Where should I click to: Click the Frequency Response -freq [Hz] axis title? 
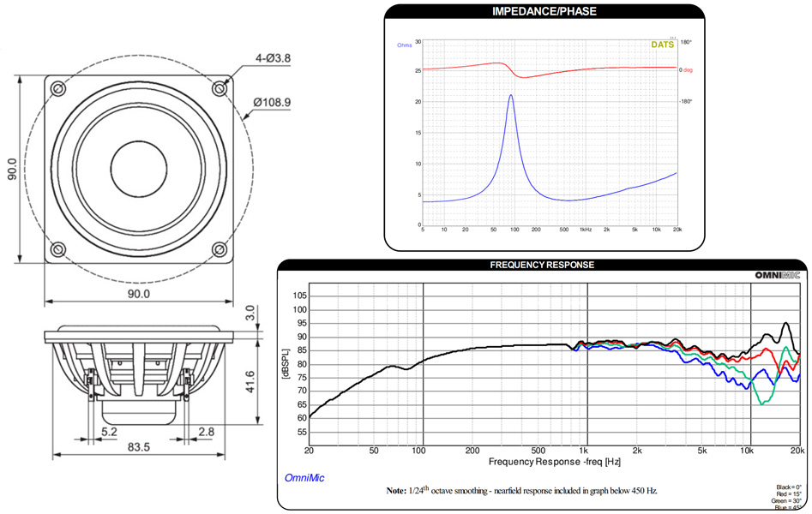(x=554, y=461)
